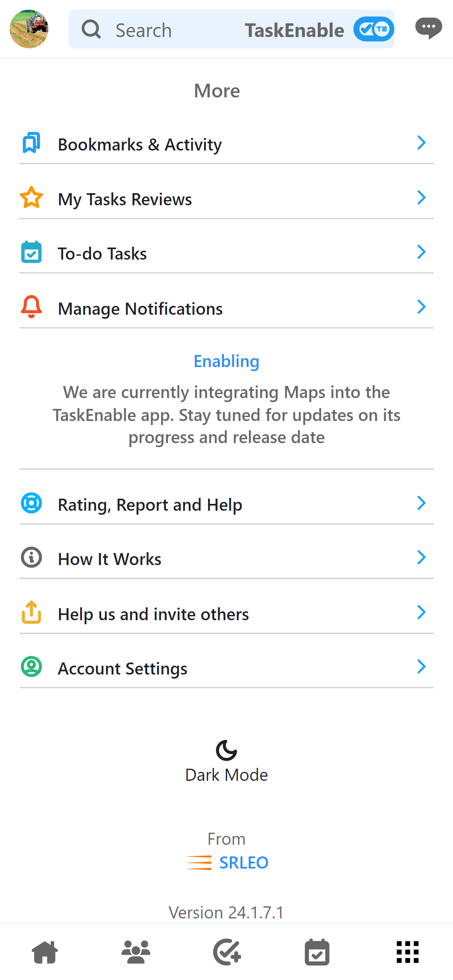Toggle Dark Mode with the moon icon
This screenshot has height=980, width=453.
[x=226, y=750]
